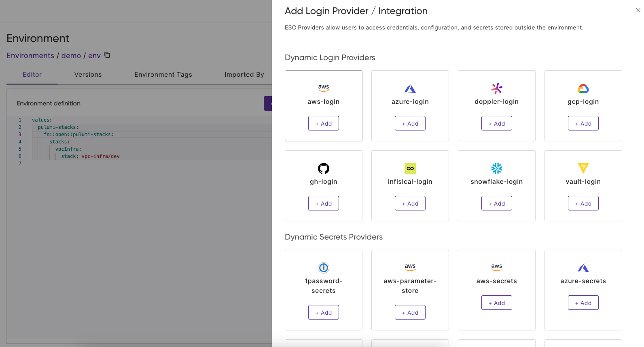The image size is (644, 347).
Task: Add the aws-secrets provider
Action: click(x=497, y=303)
